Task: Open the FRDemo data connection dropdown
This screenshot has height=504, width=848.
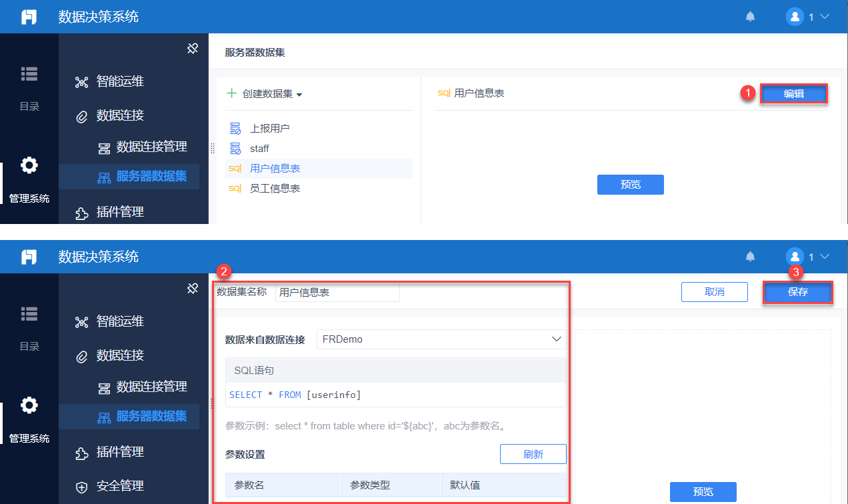Action: click(x=441, y=339)
